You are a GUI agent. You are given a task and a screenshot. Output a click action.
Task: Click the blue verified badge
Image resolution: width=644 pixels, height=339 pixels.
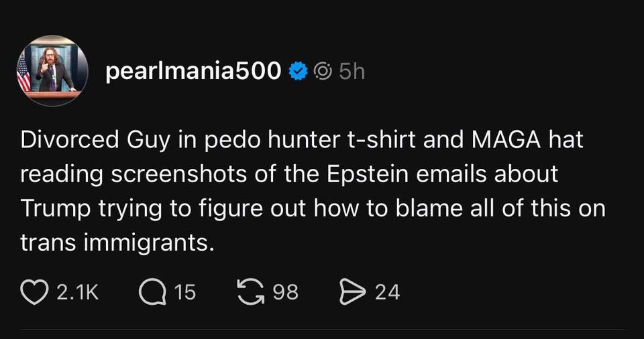pyautogui.click(x=298, y=70)
